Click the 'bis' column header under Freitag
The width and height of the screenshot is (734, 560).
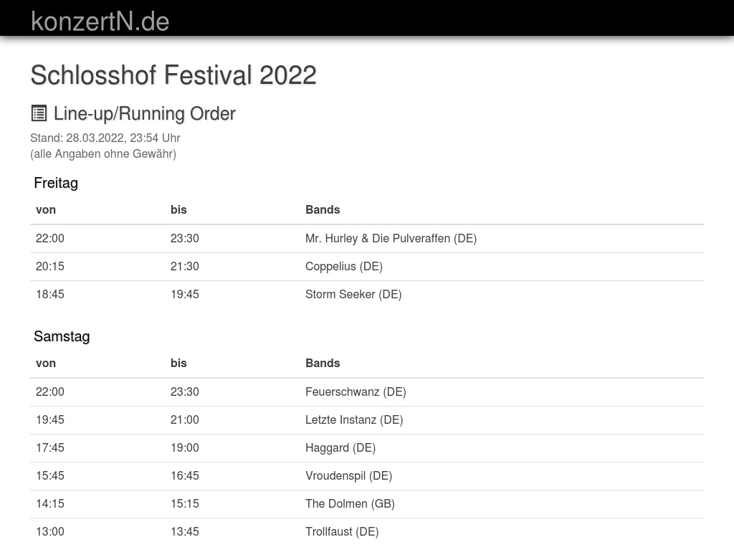[x=178, y=209]
